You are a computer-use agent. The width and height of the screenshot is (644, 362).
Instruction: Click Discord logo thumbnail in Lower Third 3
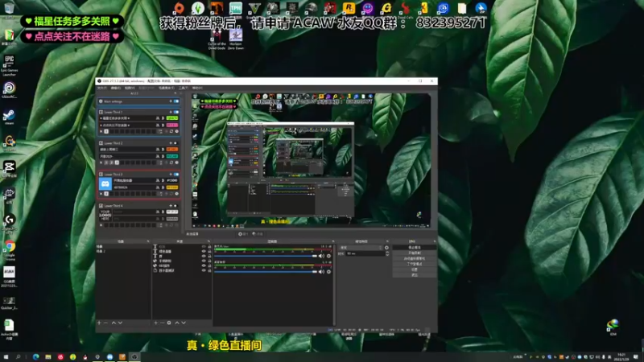coord(105,184)
